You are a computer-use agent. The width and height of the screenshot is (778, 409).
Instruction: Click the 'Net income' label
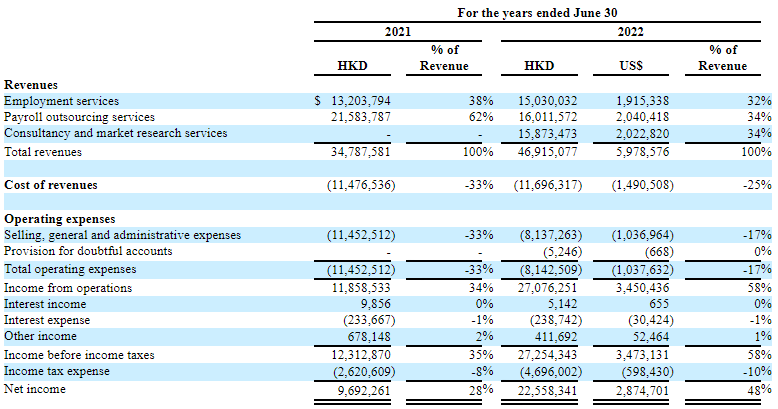35,389
